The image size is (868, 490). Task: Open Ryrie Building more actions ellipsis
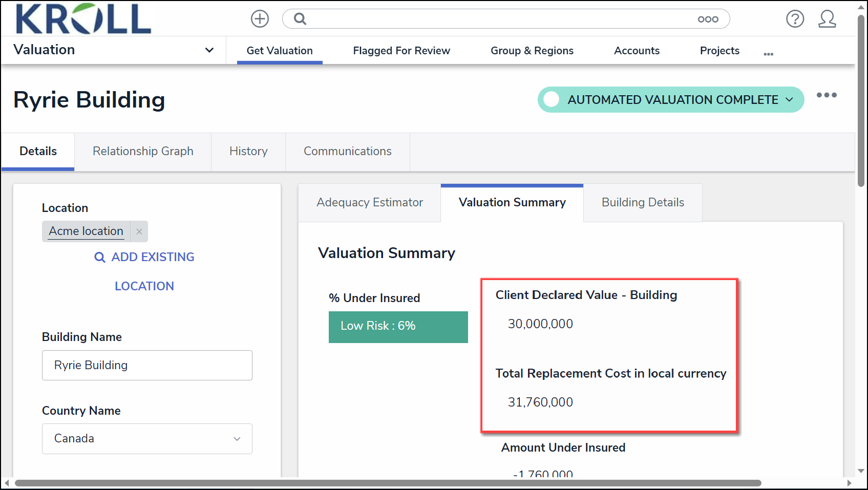(x=827, y=95)
